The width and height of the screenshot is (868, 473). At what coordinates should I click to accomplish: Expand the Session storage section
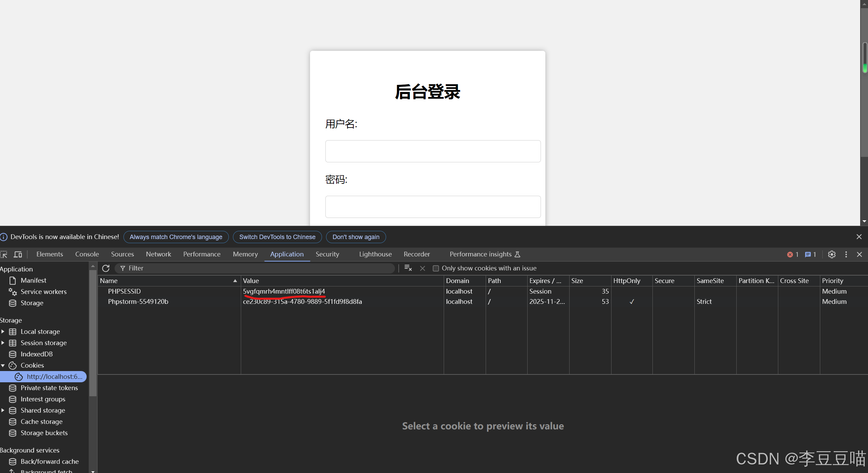tap(3, 343)
